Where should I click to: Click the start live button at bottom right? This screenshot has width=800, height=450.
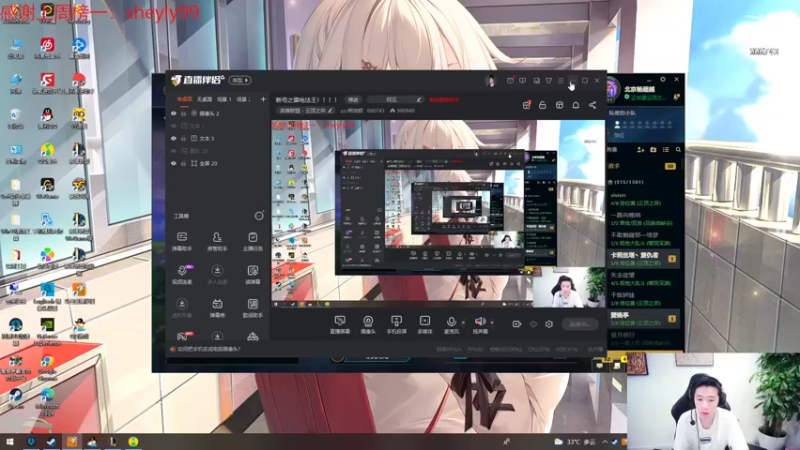pos(580,324)
